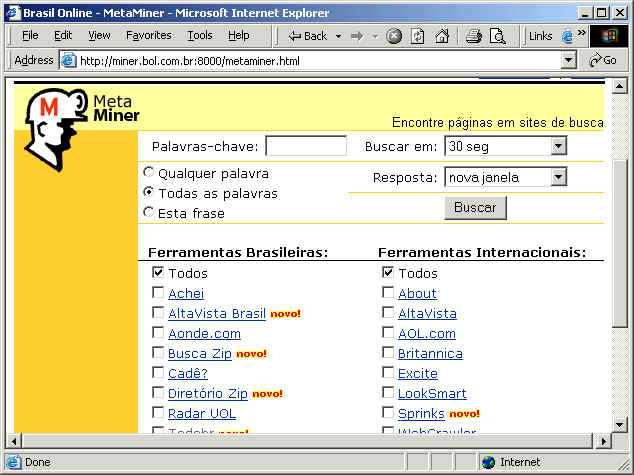
Task: Select the 'Esta frase' radio button
Action: coord(150,212)
